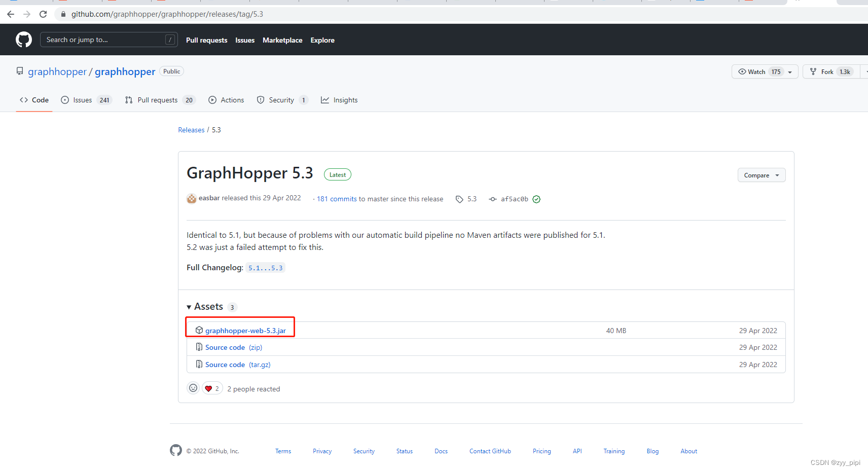Open the Watch options dropdown arrow

pos(789,71)
